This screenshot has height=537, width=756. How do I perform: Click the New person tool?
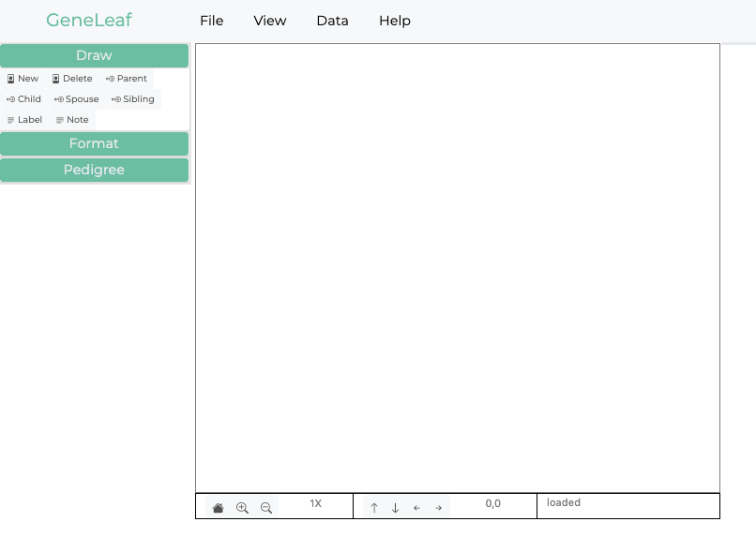23,79
